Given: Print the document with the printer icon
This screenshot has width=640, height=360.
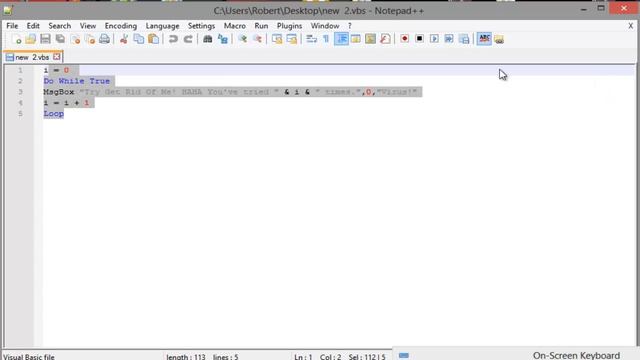Looking at the screenshot, I should click(104, 39).
